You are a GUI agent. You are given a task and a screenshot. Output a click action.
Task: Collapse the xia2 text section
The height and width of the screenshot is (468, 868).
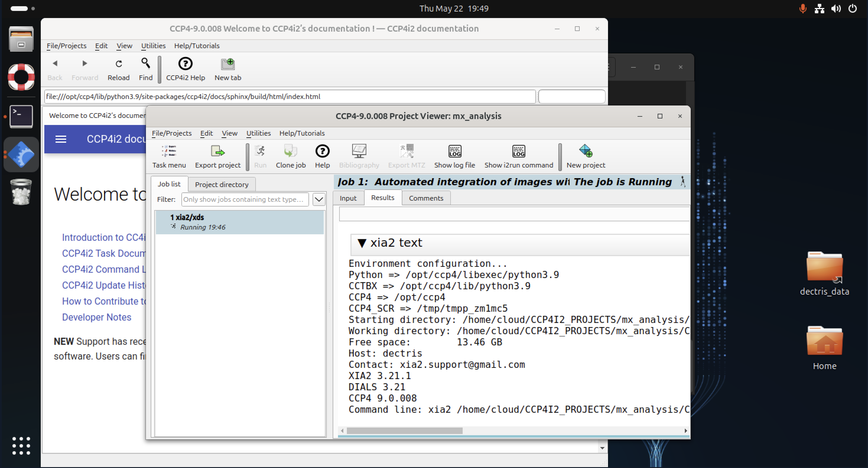pos(362,243)
